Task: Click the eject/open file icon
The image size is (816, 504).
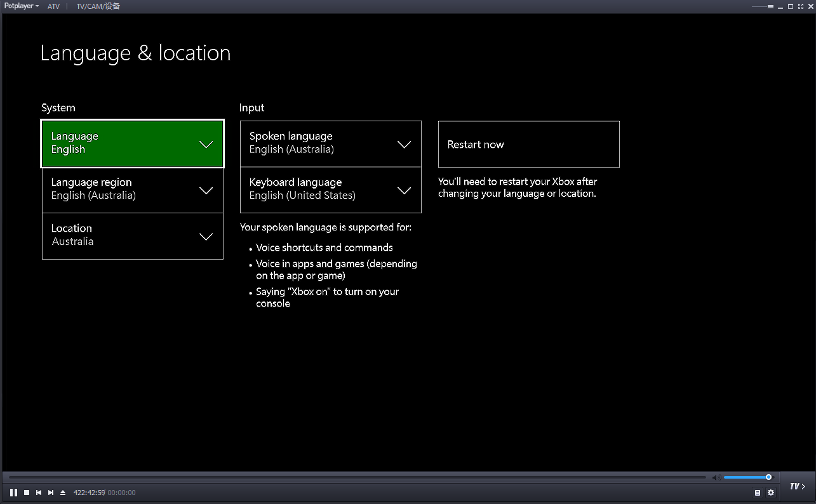Action: click(x=63, y=493)
